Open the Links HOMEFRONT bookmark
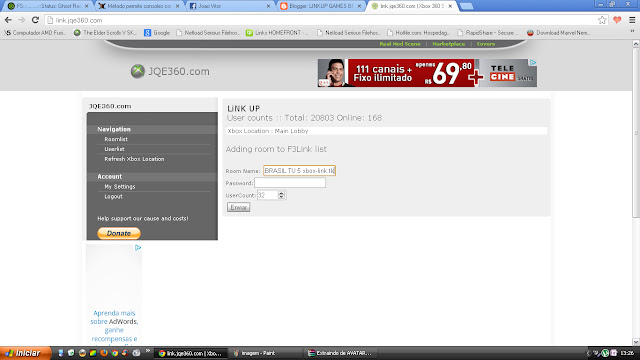This screenshot has height=360, width=640. (277, 33)
